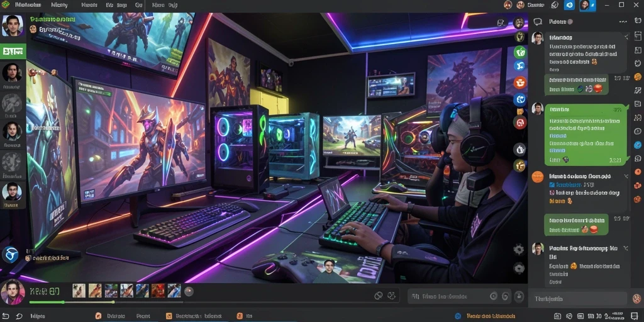This screenshot has height=322, width=644.
Task: Collapse the last chat message via its arrow
Action: [x=626, y=248]
